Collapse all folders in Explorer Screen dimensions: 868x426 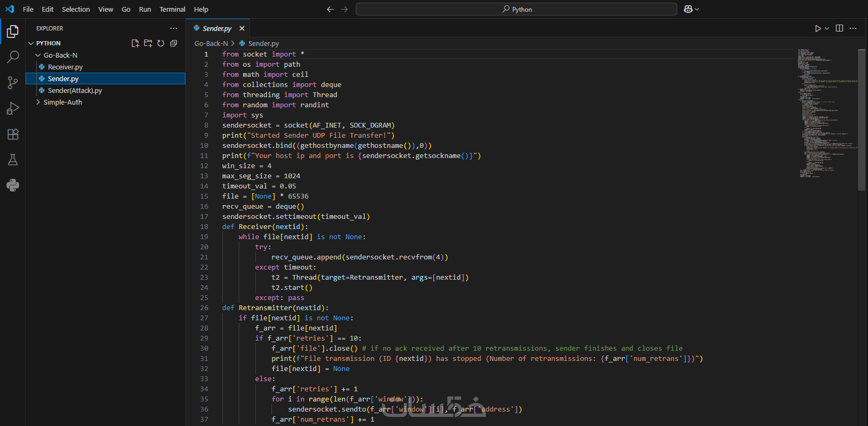[x=174, y=43]
